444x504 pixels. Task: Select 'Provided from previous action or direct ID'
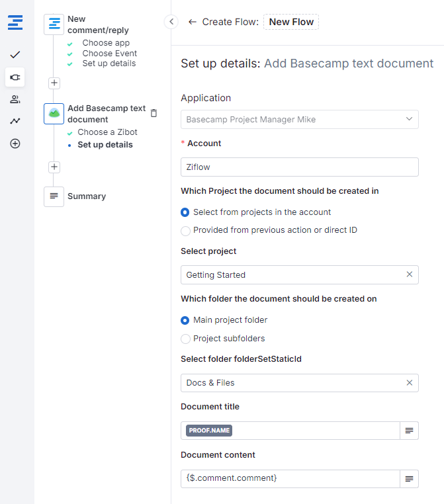click(x=185, y=230)
